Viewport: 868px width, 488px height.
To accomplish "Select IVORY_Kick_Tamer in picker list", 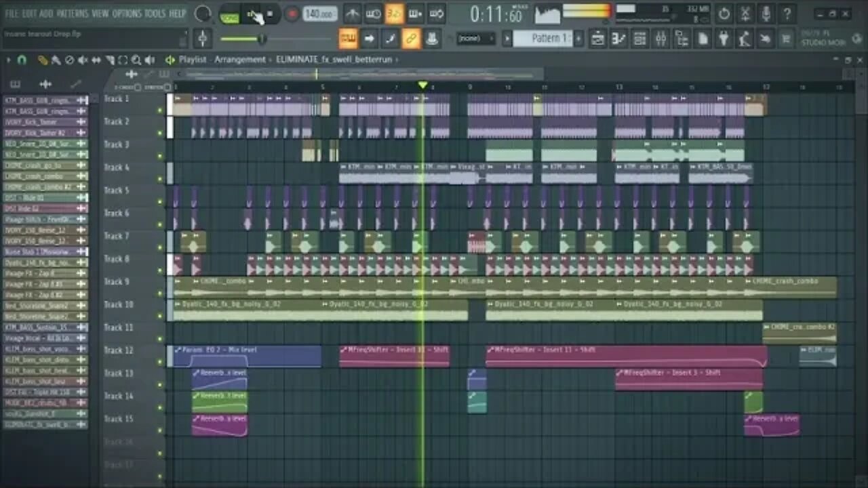I will (x=45, y=122).
